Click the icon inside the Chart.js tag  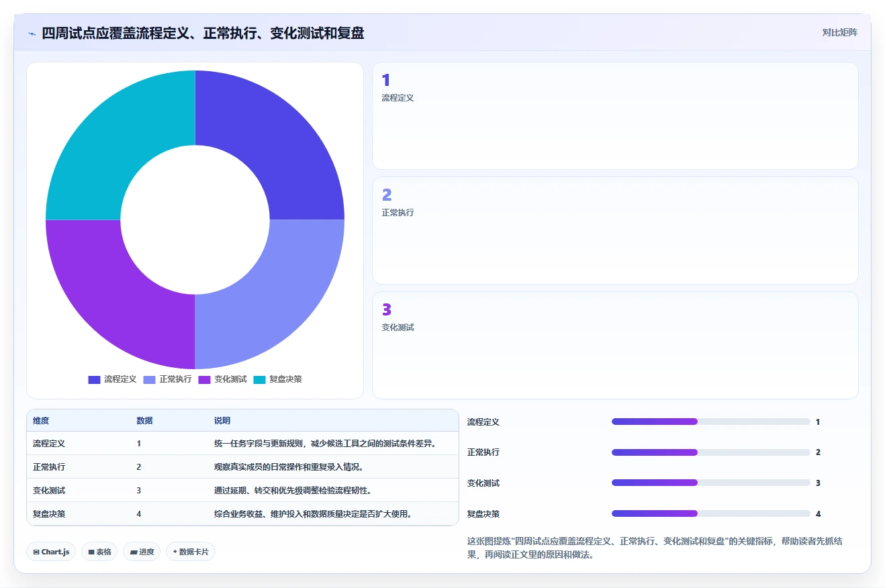tap(36, 552)
